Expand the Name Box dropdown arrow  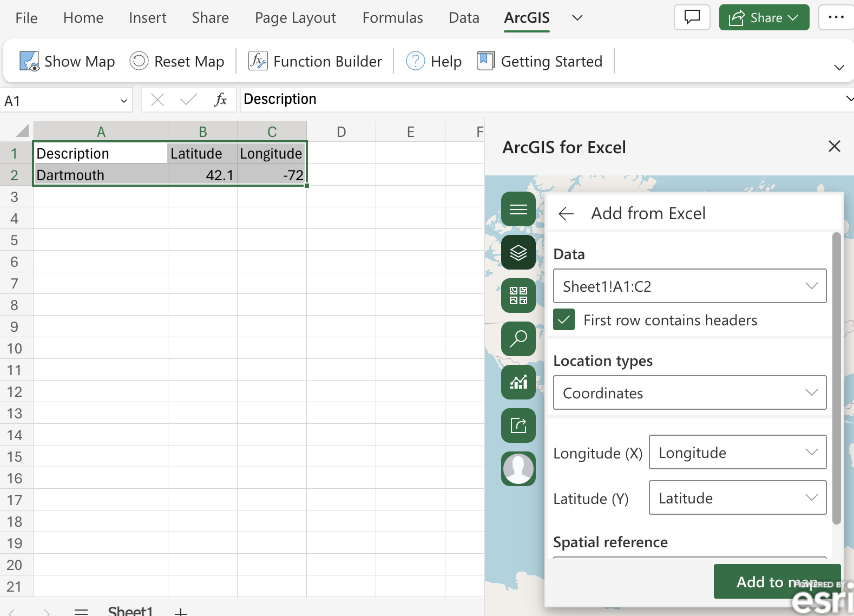click(124, 101)
